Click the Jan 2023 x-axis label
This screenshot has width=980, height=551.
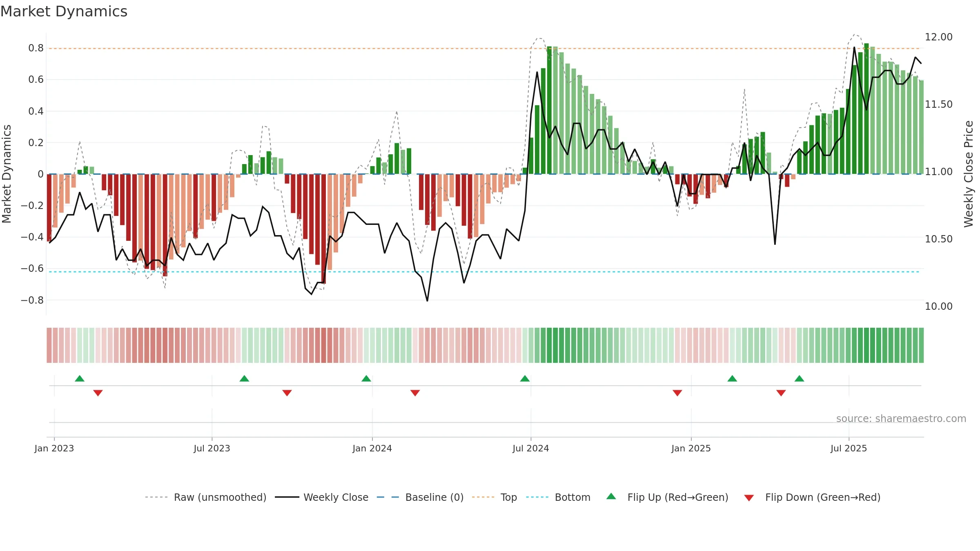pyautogui.click(x=54, y=448)
